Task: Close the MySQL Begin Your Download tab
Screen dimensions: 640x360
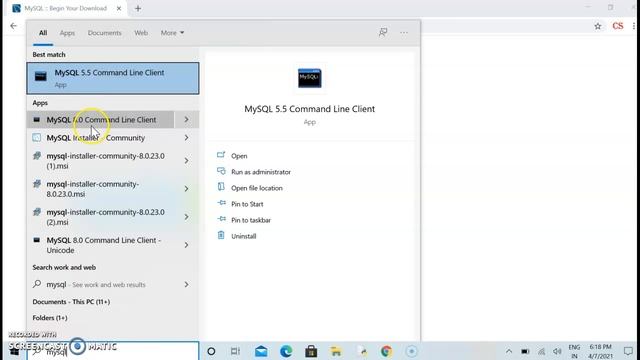Action: [x=119, y=8]
